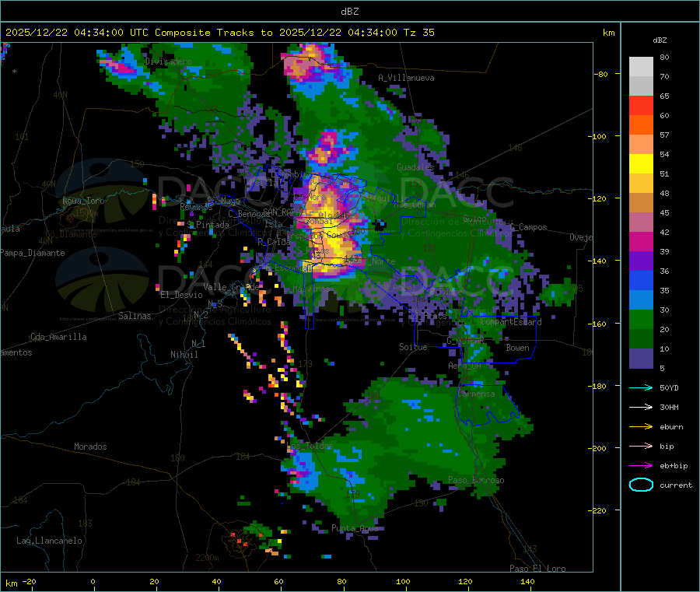Click the yellow eburn arrow legend icon
This screenshot has height=592, width=700.
coord(641,427)
